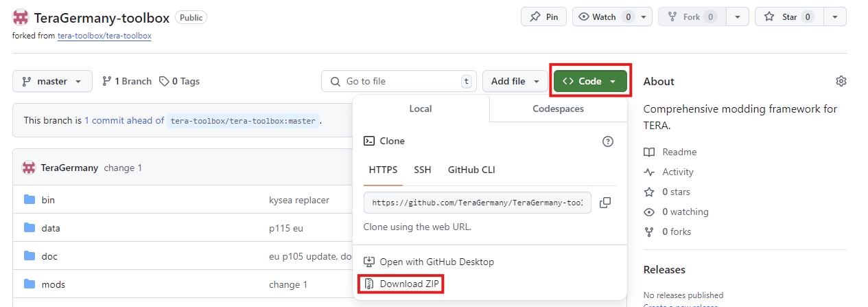Copy the clone URL to clipboard
Viewport: 868px width, 307px height.
(605, 203)
